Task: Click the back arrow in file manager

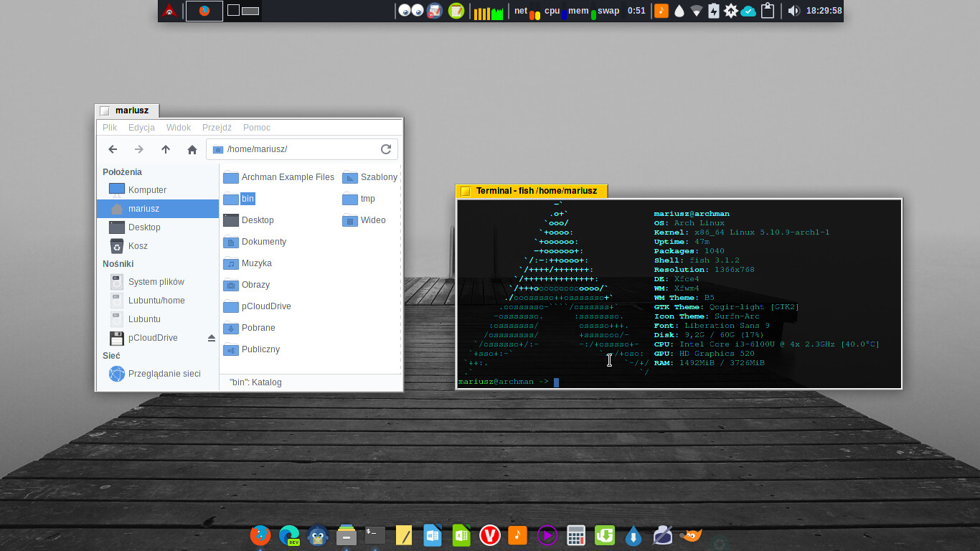Action: pos(113,149)
